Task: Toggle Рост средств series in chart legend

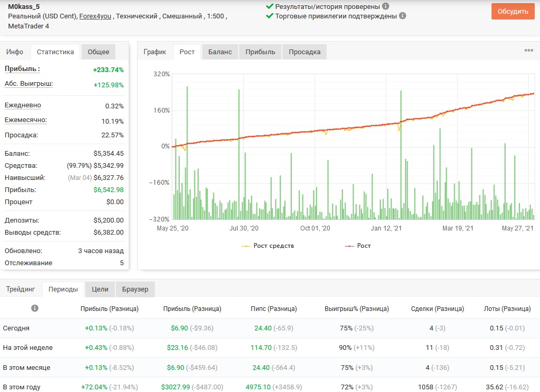Action: click(268, 246)
